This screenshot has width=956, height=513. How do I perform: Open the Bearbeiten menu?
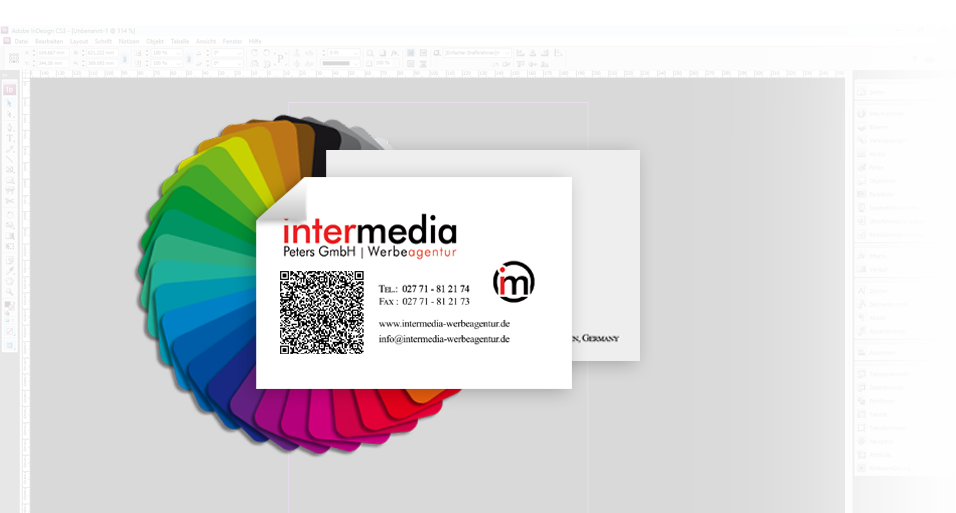pyautogui.click(x=49, y=41)
